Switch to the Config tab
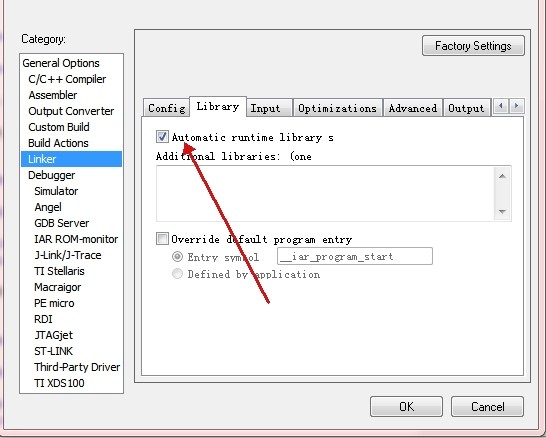This screenshot has height=438, width=546. click(x=166, y=108)
